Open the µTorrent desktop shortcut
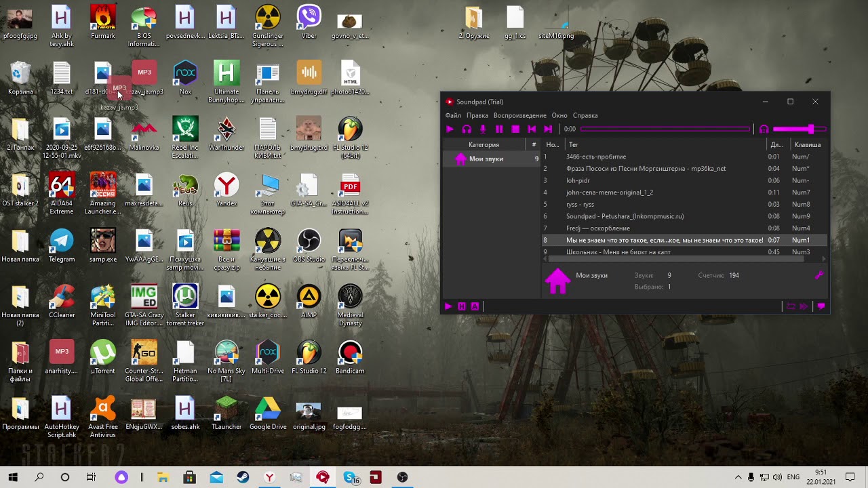868x488 pixels. [103, 357]
